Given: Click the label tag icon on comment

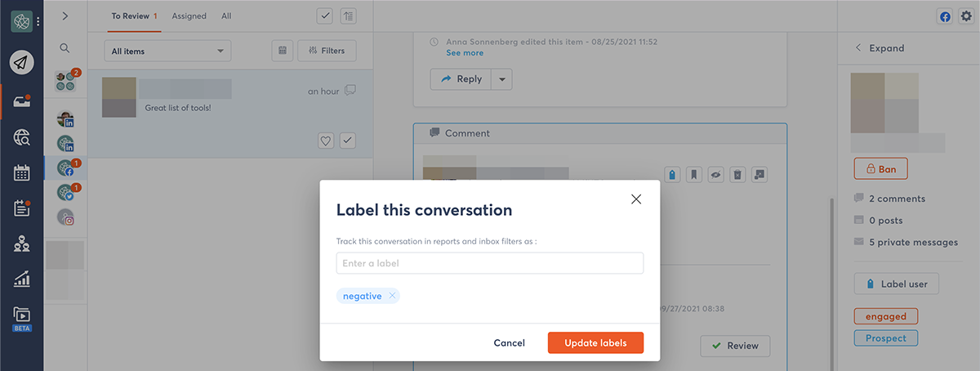Looking at the screenshot, I should coord(672,174).
